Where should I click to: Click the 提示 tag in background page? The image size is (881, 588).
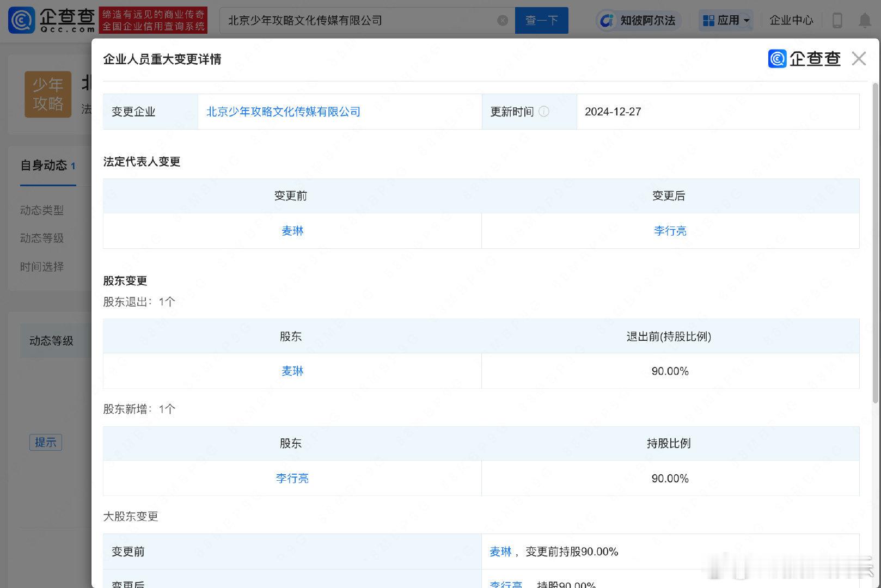(x=46, y=442)
